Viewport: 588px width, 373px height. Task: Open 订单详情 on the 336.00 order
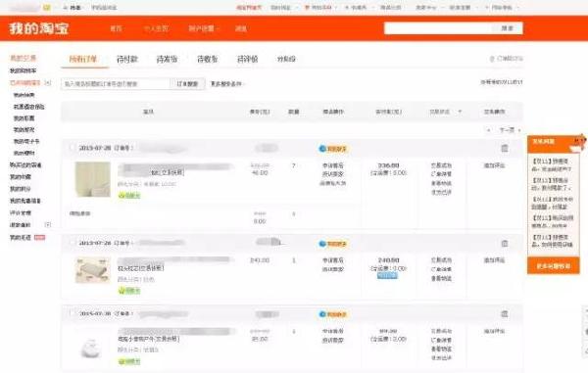pos(441,173)
